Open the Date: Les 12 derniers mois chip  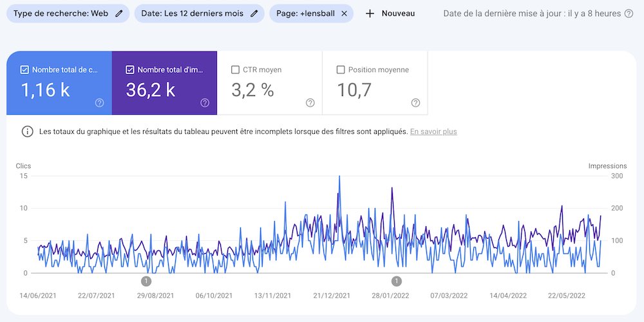(x=200, y=14)
